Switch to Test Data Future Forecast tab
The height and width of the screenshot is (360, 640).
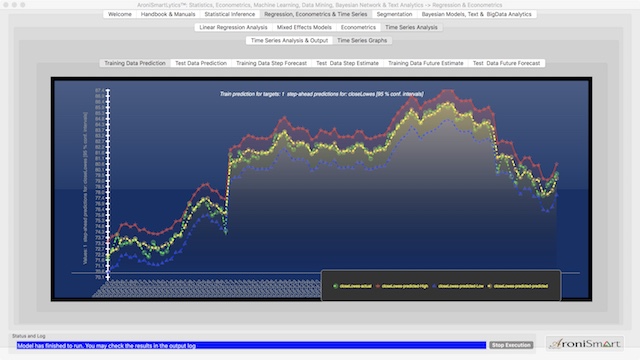(x=506, y=63)
